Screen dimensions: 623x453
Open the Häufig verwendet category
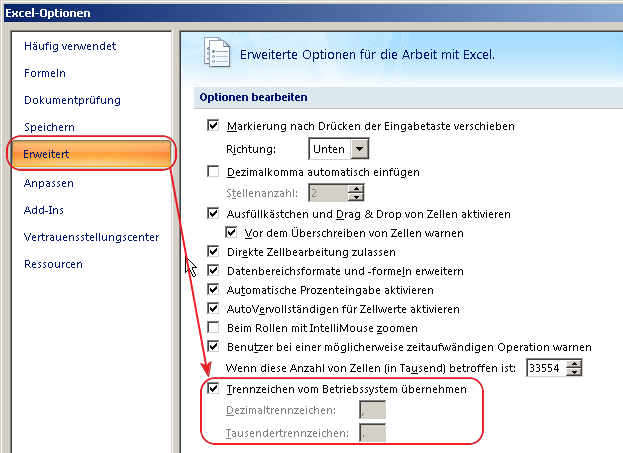point(70,46)
